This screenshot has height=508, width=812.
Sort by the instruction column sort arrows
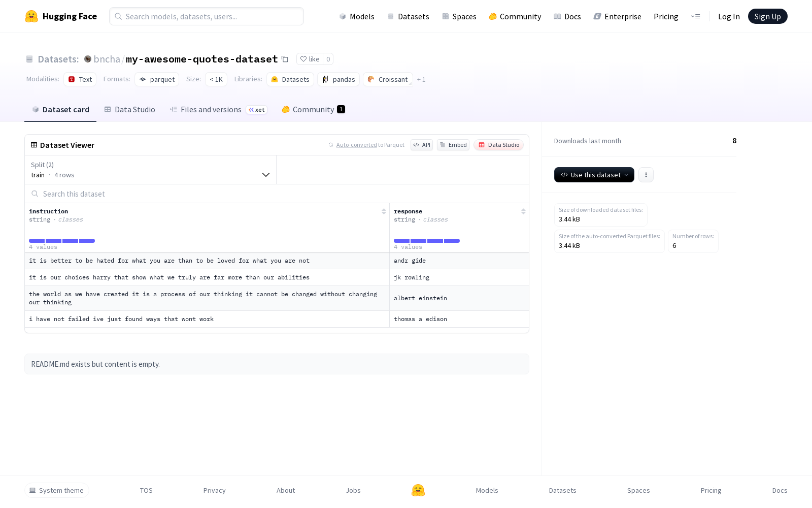(x=384, y=211)
